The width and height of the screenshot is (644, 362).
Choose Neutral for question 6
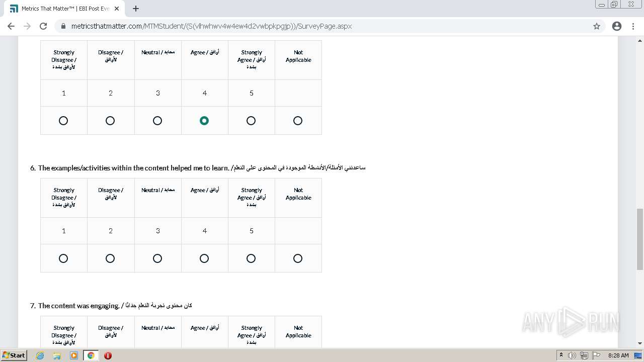[157, 258]
